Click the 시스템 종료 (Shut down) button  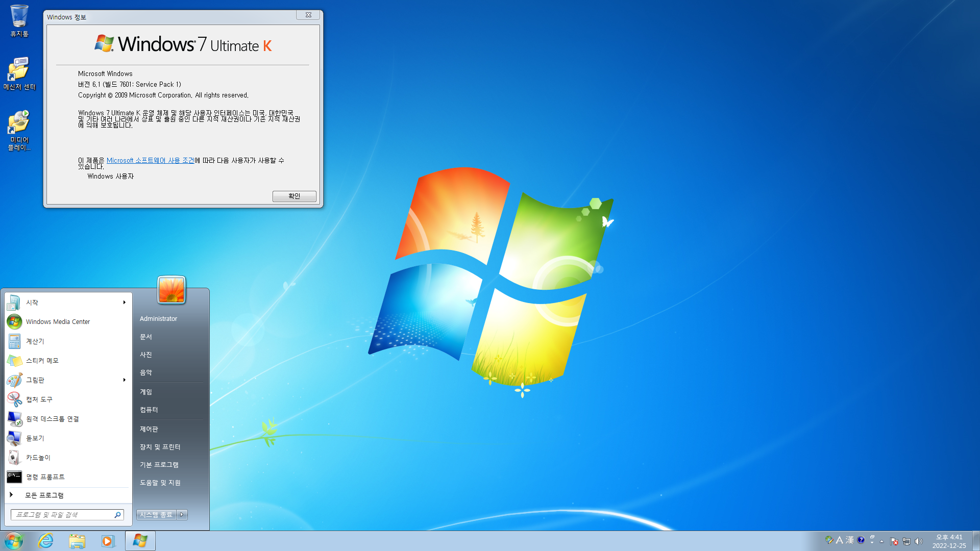tap(156, 515)
